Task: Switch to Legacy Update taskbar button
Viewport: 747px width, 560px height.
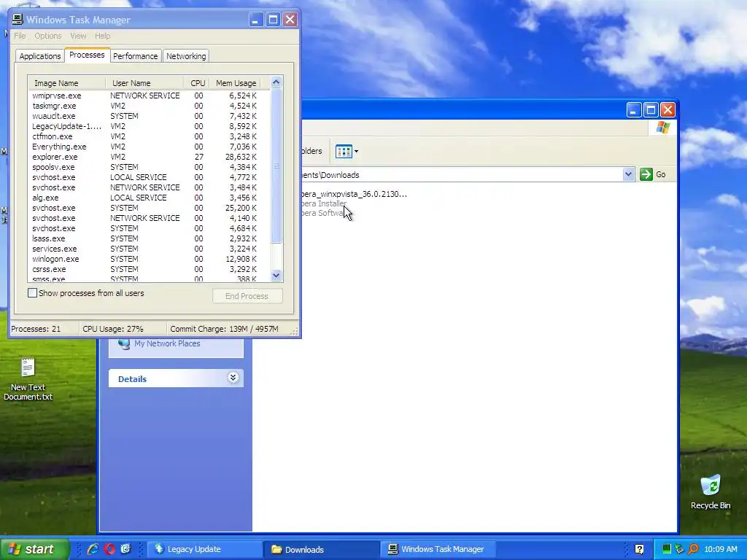Action: pos(204,549)
